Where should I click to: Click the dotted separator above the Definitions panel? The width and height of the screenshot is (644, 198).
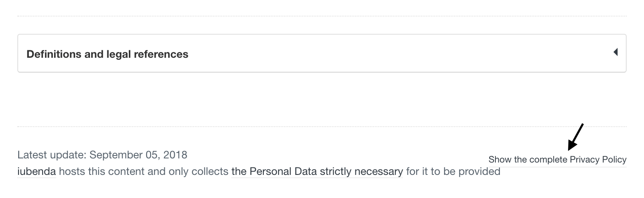(322, 16)
